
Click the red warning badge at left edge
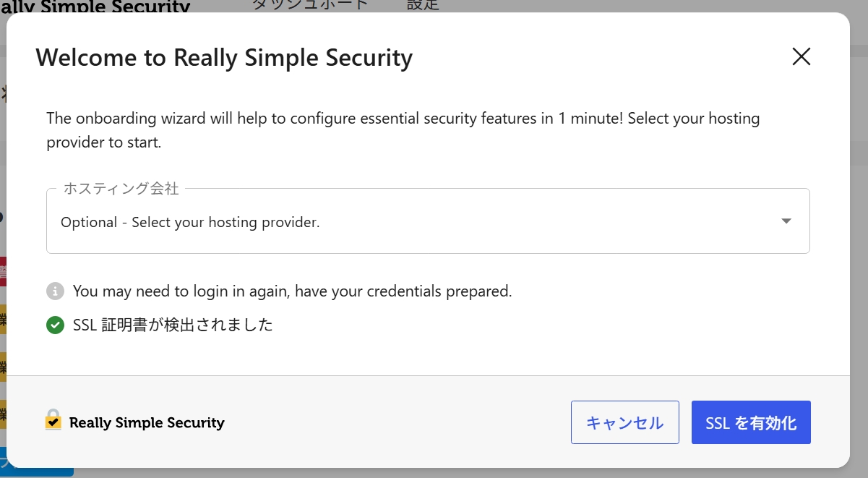tap(3, 271)
